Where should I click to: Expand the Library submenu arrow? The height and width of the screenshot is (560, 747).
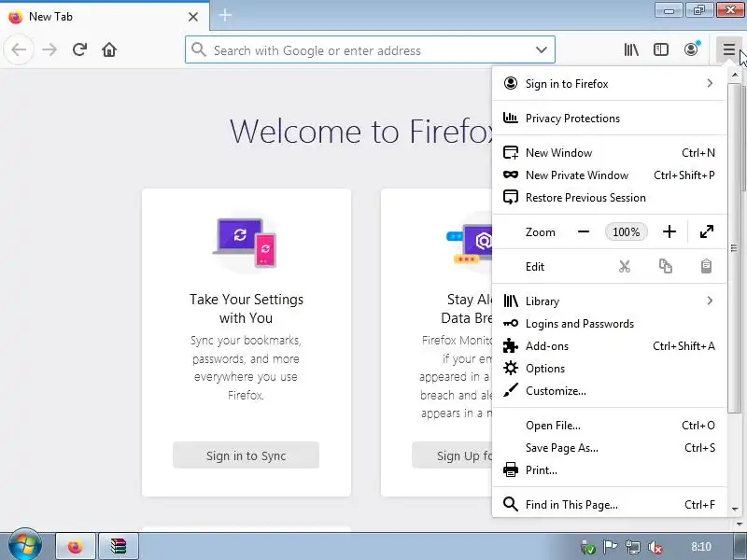click(x=710, y=301)
